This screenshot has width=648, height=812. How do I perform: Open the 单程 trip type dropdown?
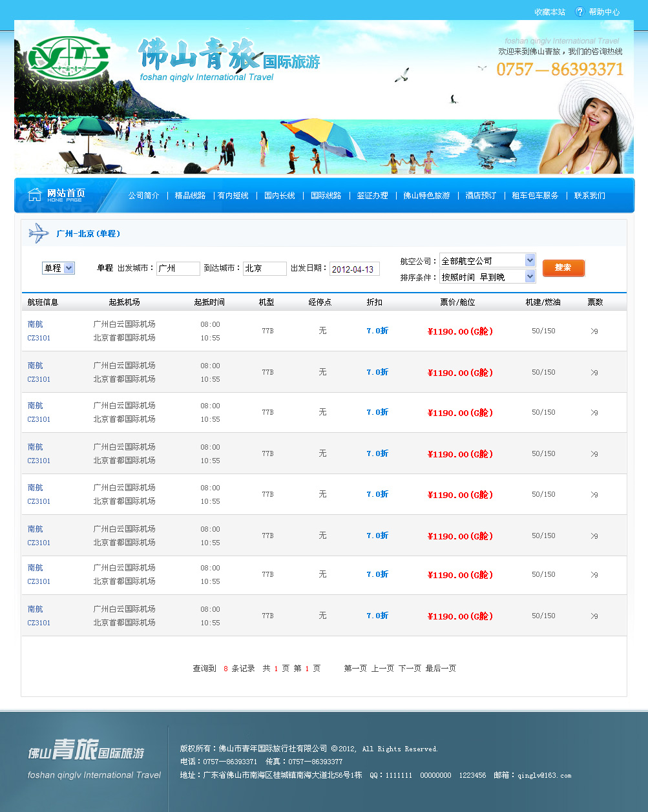click(x=58, y=268)
